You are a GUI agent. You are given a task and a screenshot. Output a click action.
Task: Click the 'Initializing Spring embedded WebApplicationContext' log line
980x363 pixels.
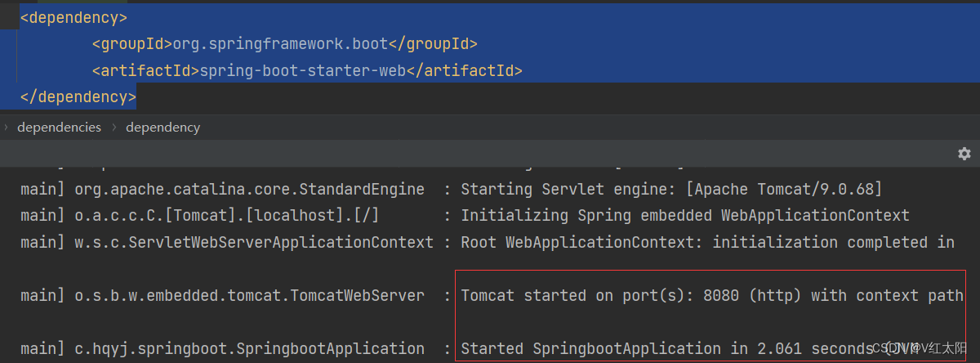click(x=685, y=216)
